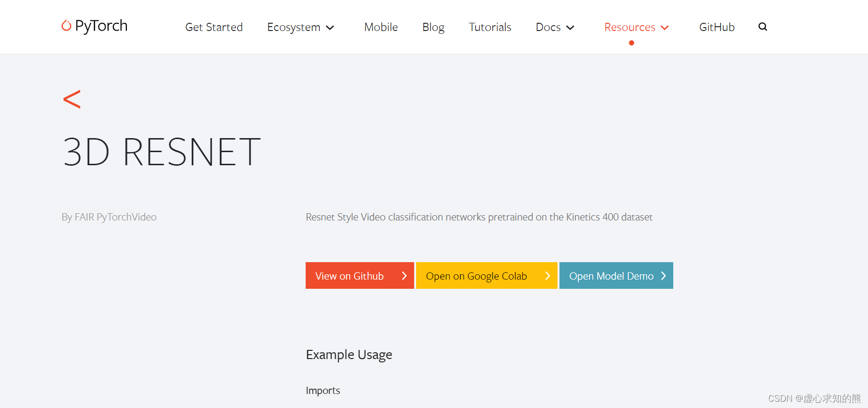
Task: Click the Example Usage heading
Action: tap(349, 355)
